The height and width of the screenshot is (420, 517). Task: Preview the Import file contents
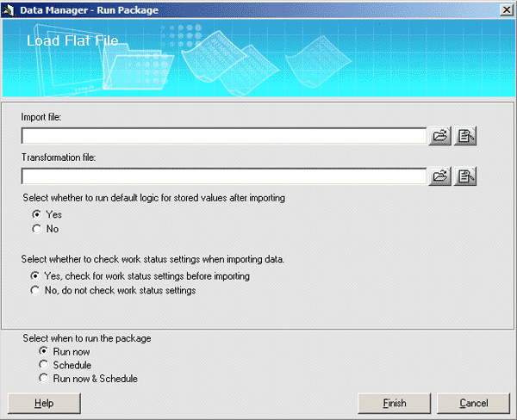465,136
